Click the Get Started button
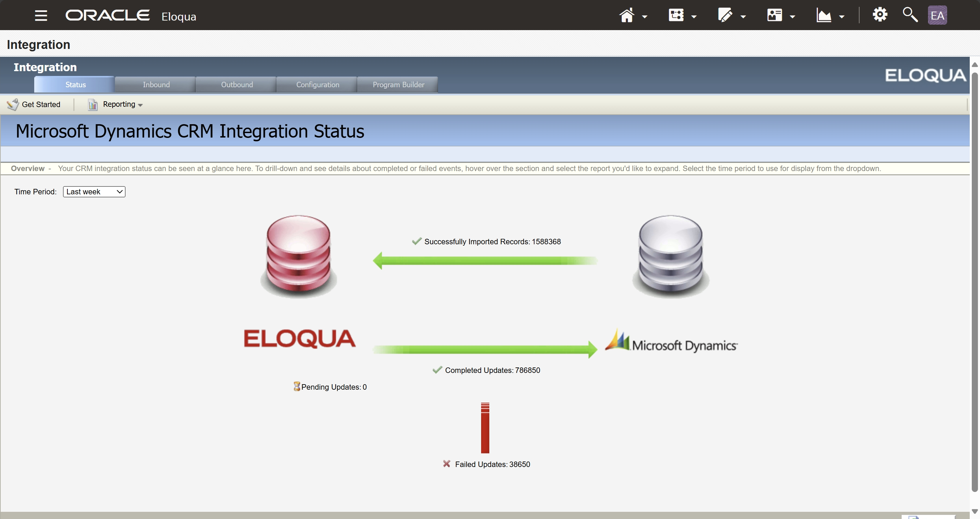 pos(34,104)
